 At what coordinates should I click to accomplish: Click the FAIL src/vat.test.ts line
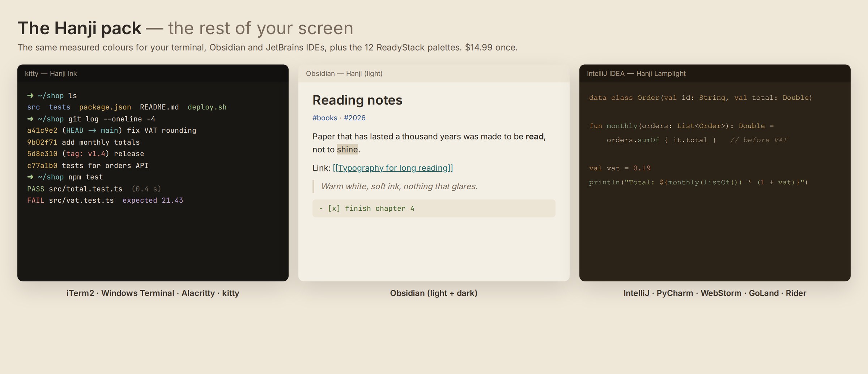tap(105, 201)
